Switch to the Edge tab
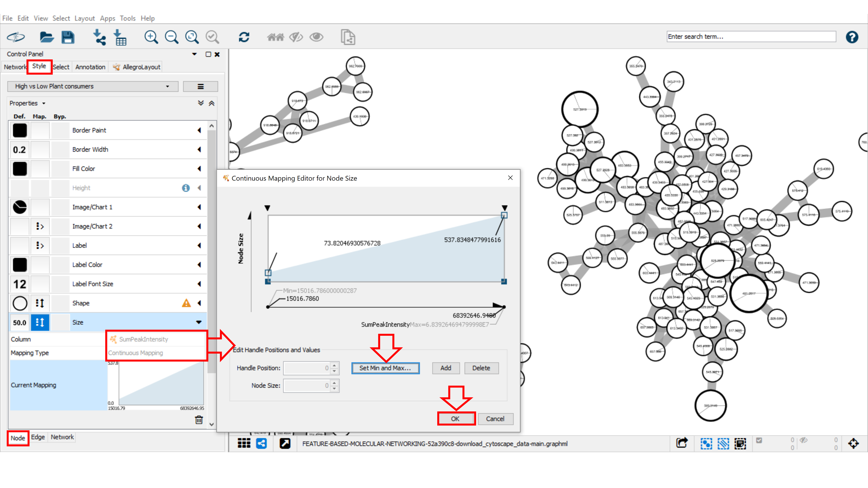Screen dimensions: 868x488 click(x=38, y=437)
